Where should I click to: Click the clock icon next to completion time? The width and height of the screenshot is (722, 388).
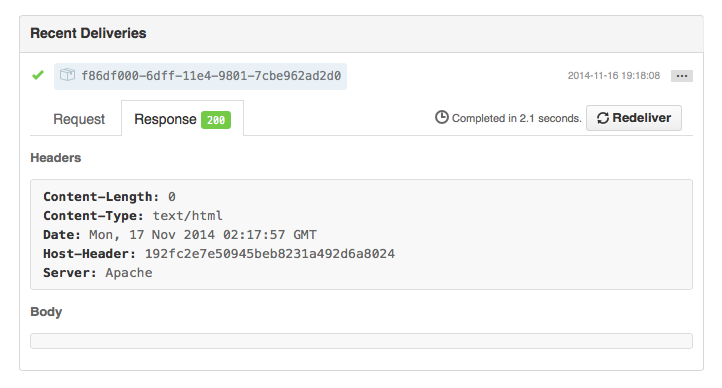point(442,117)
